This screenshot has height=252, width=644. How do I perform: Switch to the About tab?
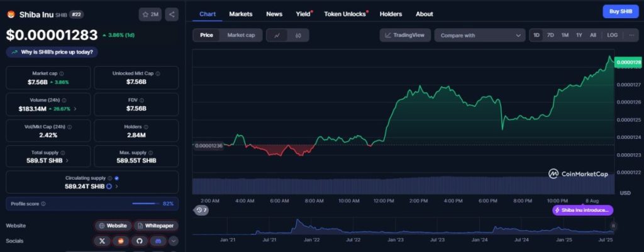tap(425, 14)
